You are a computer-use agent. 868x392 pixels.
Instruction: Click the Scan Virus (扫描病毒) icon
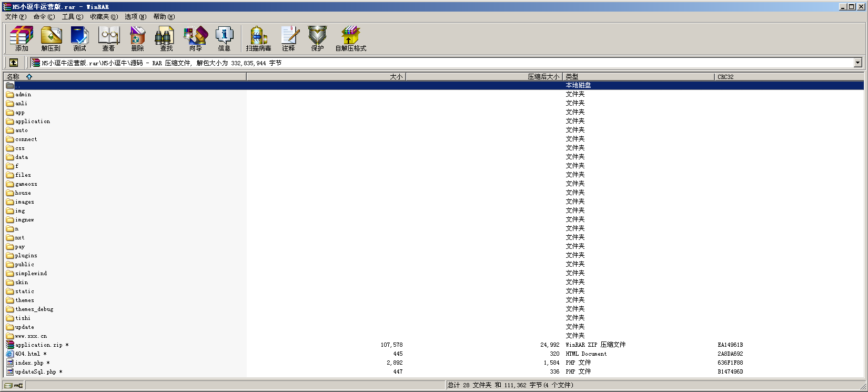pos(258,39)
